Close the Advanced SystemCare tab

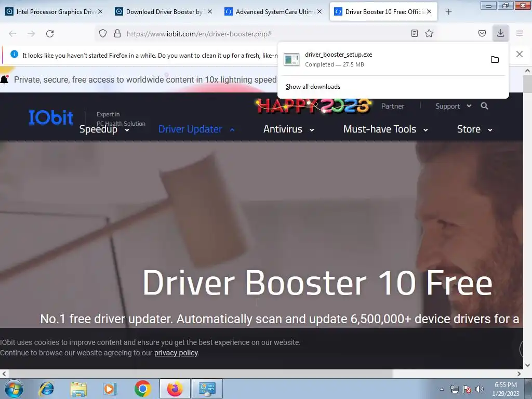pyautogui.click(x=320, y=11)
